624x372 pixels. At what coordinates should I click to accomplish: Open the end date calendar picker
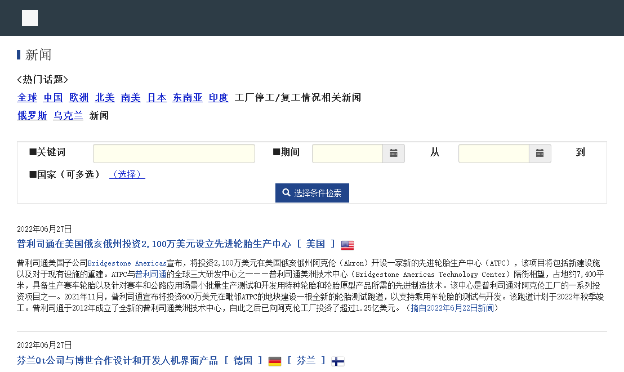(540, 153)
